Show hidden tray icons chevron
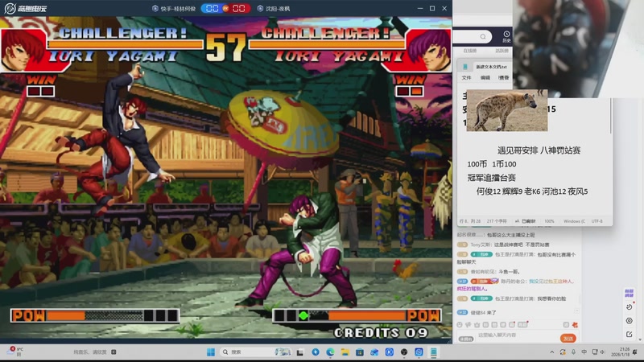 click(x=552, y=352)
